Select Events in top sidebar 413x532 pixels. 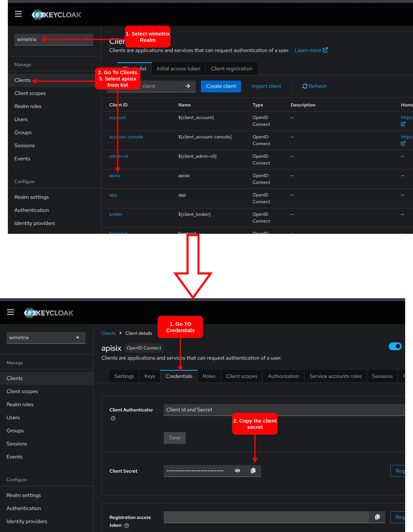54,159
